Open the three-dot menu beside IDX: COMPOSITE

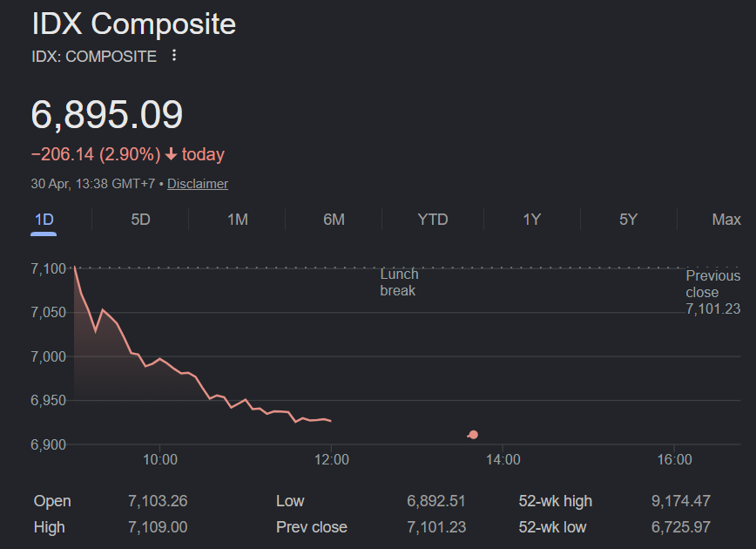(x=174, y=56)
